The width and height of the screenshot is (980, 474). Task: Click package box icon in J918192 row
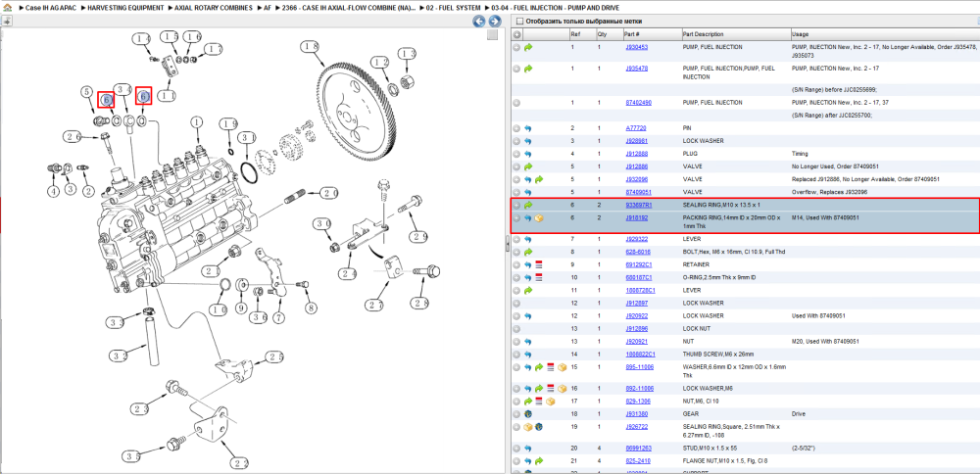539,218
